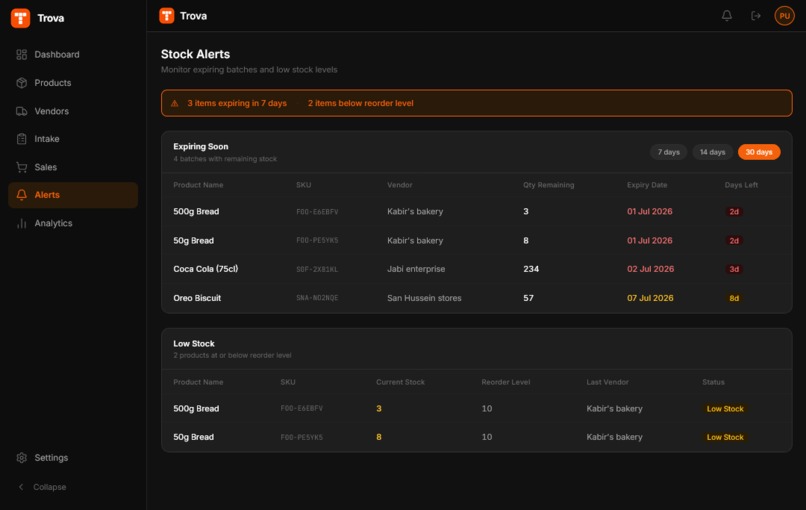Click SKU SOF-2X81KL
Screen dimensions: 806x510
(317, 269)
